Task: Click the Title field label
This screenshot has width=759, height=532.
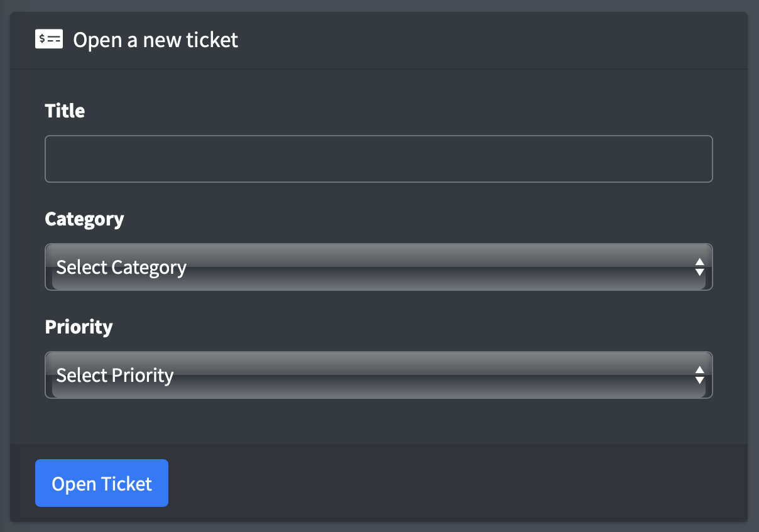Action: point(65,111)
